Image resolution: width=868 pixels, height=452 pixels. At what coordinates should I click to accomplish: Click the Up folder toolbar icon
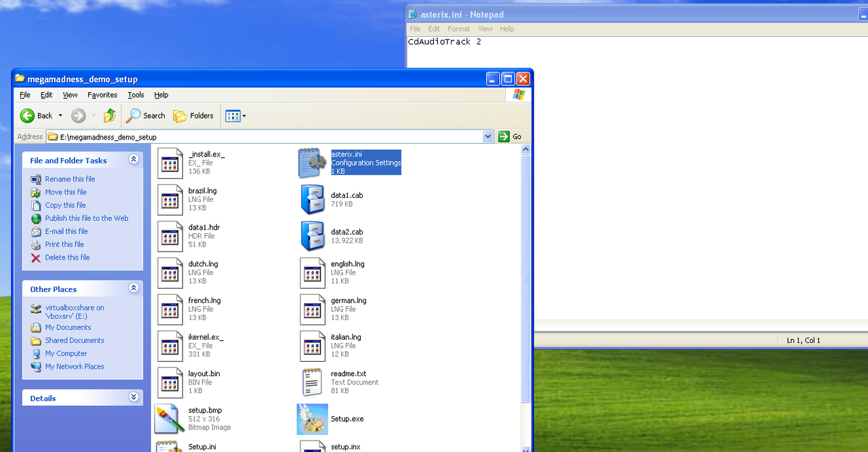[109, 116]
